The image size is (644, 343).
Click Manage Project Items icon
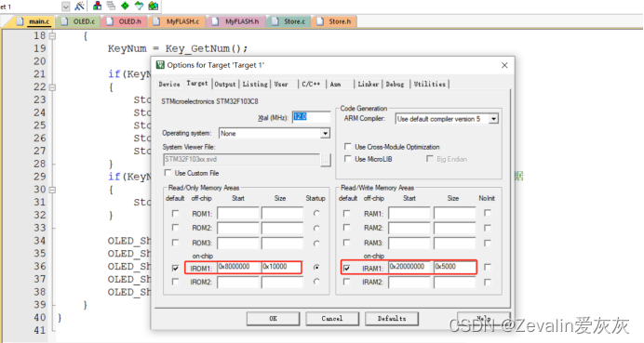[98, 6]
